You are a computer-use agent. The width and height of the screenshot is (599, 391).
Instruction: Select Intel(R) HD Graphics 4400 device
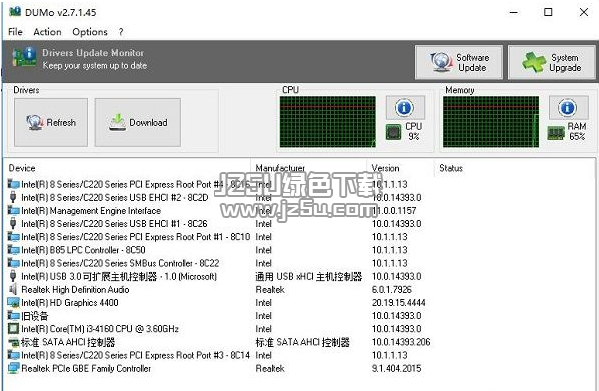tap(70, 303)
